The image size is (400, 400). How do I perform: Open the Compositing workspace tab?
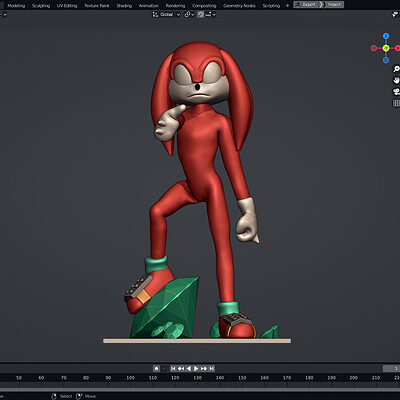click(x=204, y=6)
